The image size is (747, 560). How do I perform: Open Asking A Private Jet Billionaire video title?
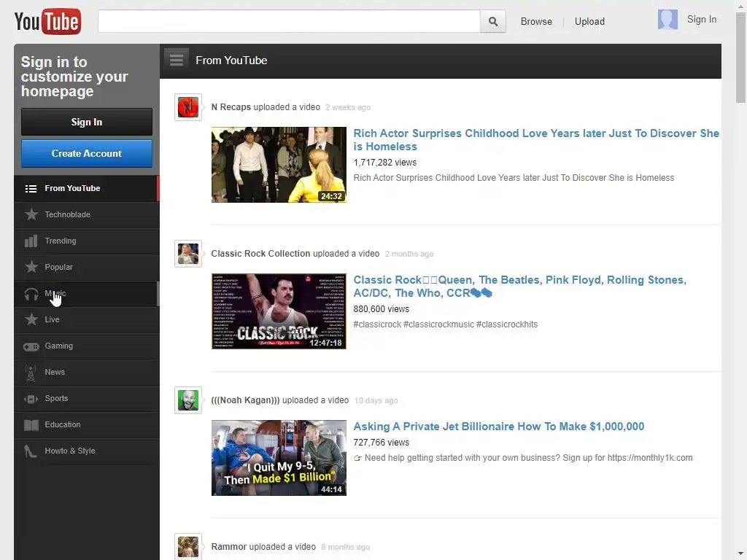tap(499, 426)
